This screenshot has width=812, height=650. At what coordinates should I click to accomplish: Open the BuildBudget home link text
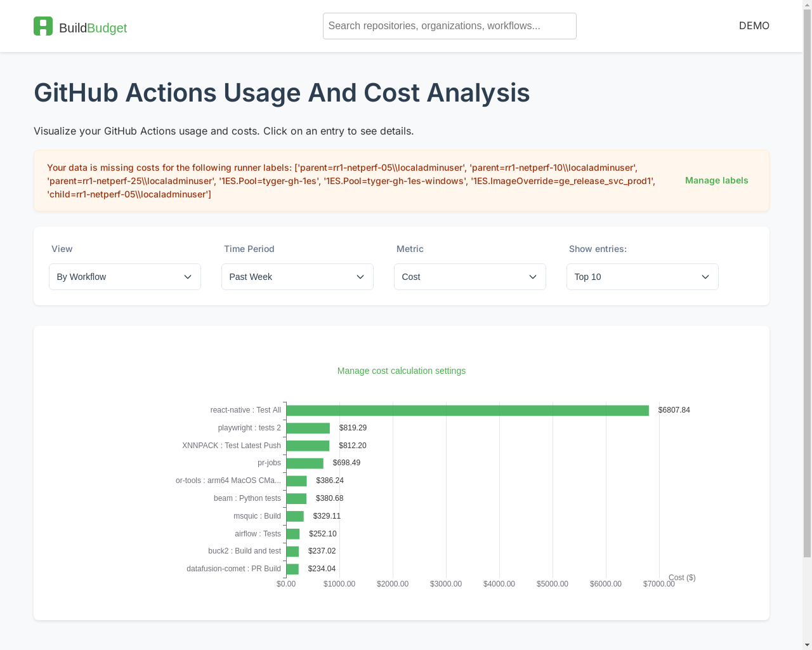pos(93,28)
